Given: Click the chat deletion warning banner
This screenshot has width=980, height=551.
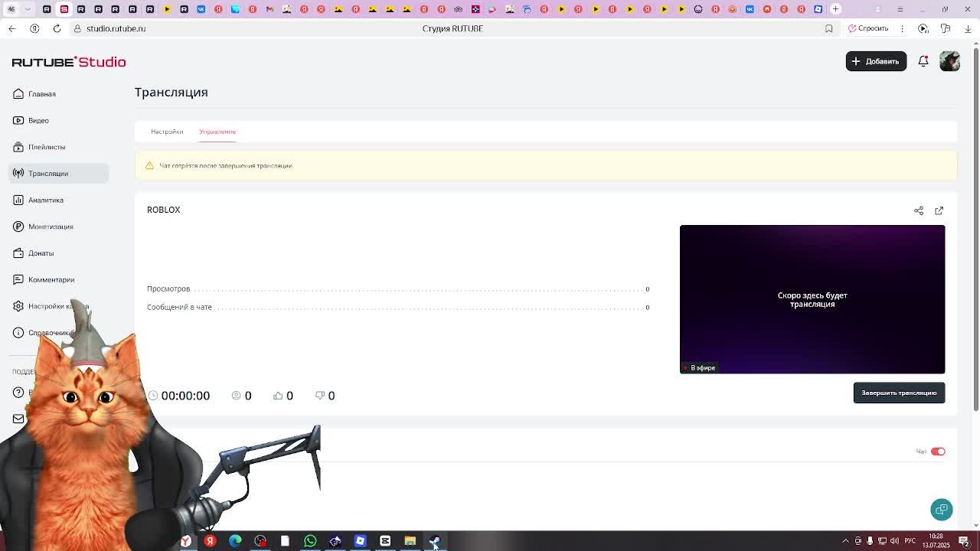Looking at the screenshot, I should click(546, 165).
